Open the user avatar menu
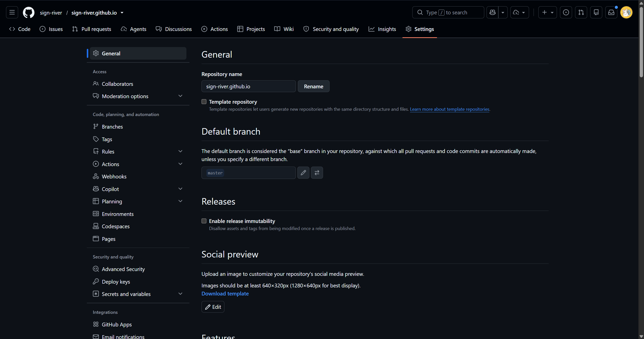This screenshot has width=644, height=339. (626, 12)
